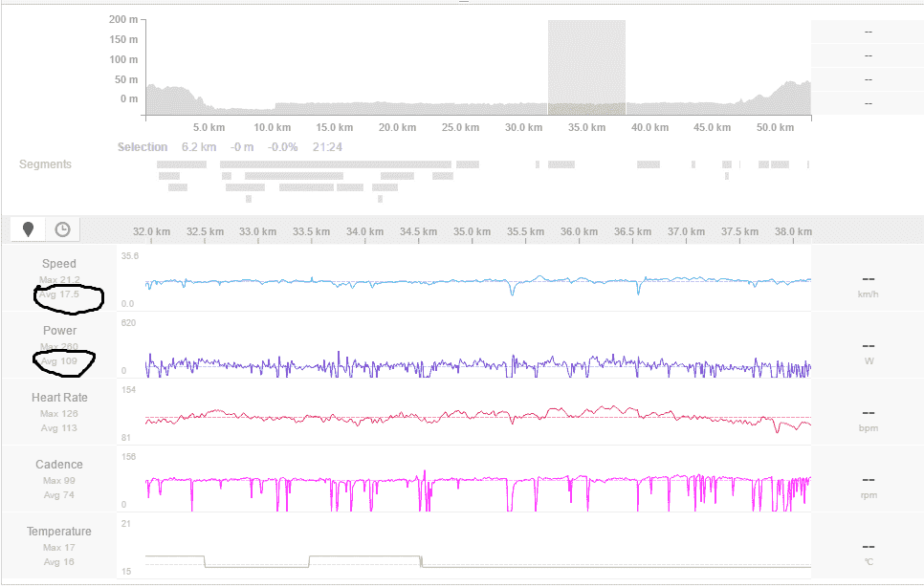
Task: Click the rpm readout beside Cadence
Action: click(x=868, y=495)
